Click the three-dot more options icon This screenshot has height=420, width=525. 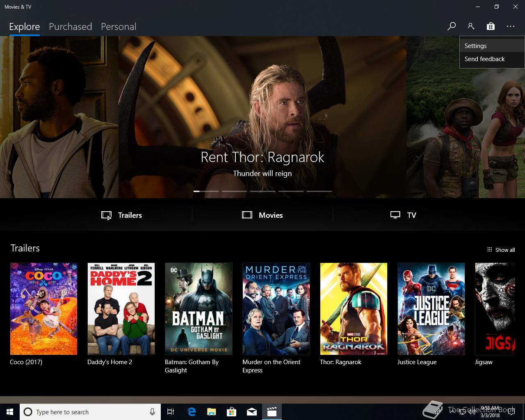510,26
